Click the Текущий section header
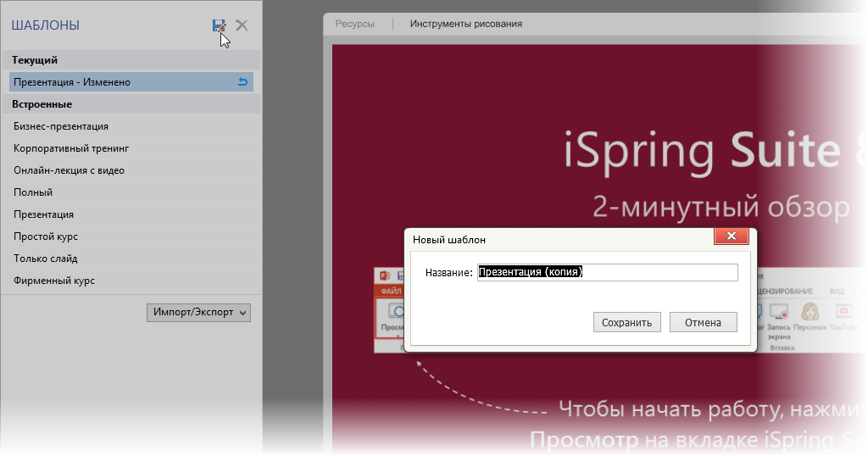The width and height of the screenshot is (868, 456). (131, 60)
